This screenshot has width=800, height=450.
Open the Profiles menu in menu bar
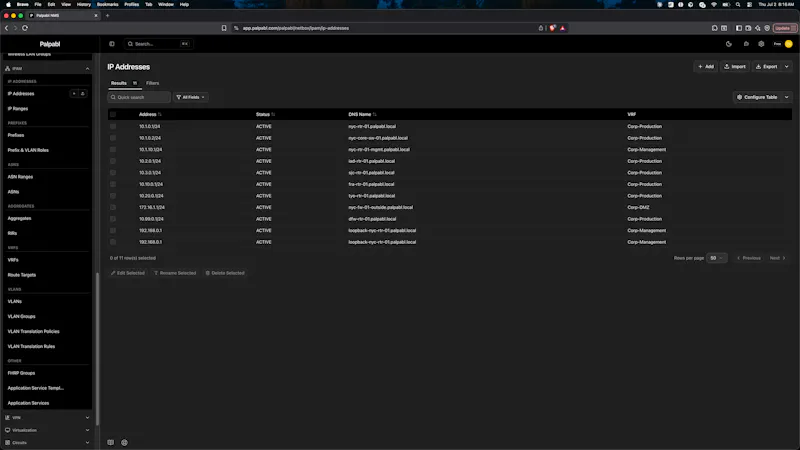pyautogui.click(x=132, y=4)
